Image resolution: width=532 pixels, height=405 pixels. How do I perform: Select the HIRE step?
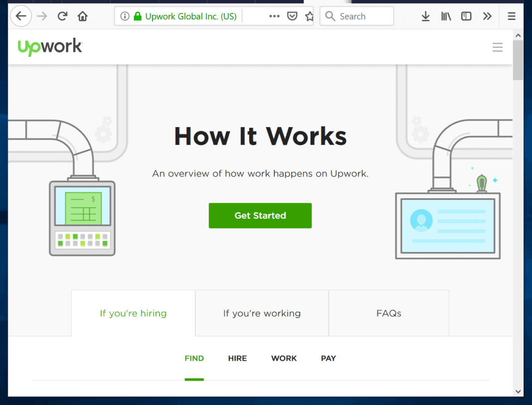coord(237,358)
